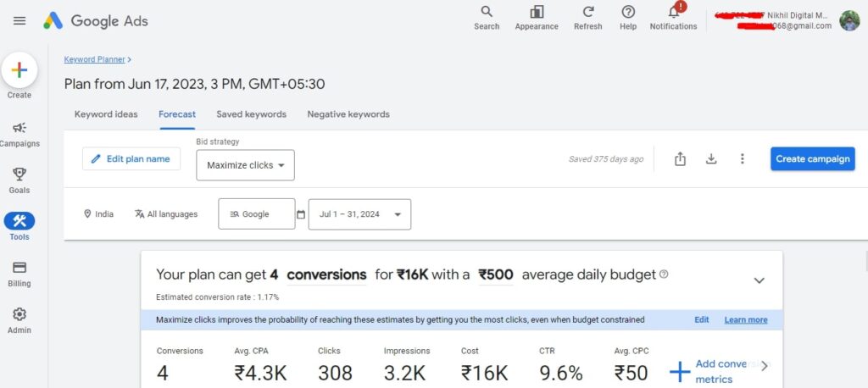The width and height of the screenshot is (868, 388).
Task: Click the Edit link in the blue banner
Action: (x=702, y=320)
